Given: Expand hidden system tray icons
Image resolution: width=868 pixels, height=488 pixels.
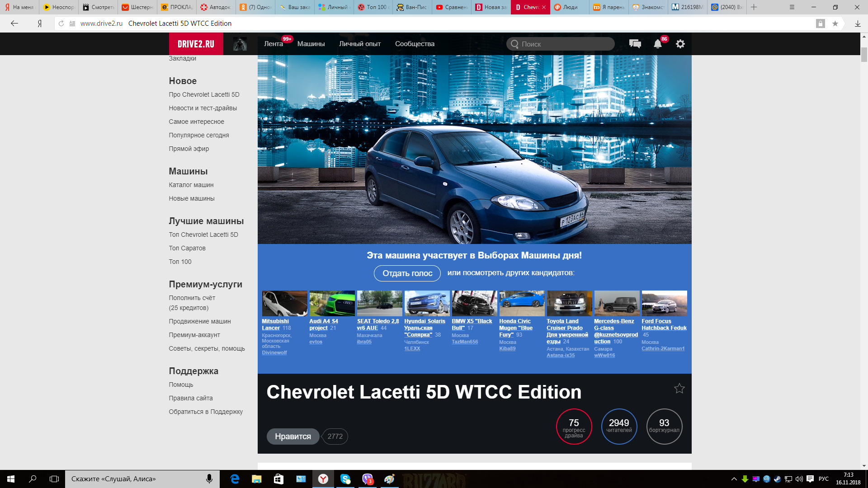Looking at the screenshot, I should pos(734,479).
